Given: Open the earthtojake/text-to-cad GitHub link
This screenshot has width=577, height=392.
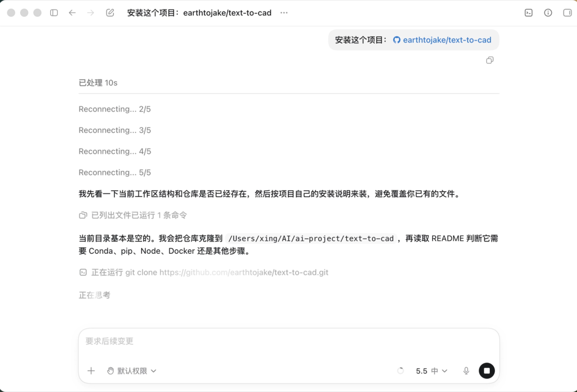Looking at the screenshot, I should pos(447,40).
